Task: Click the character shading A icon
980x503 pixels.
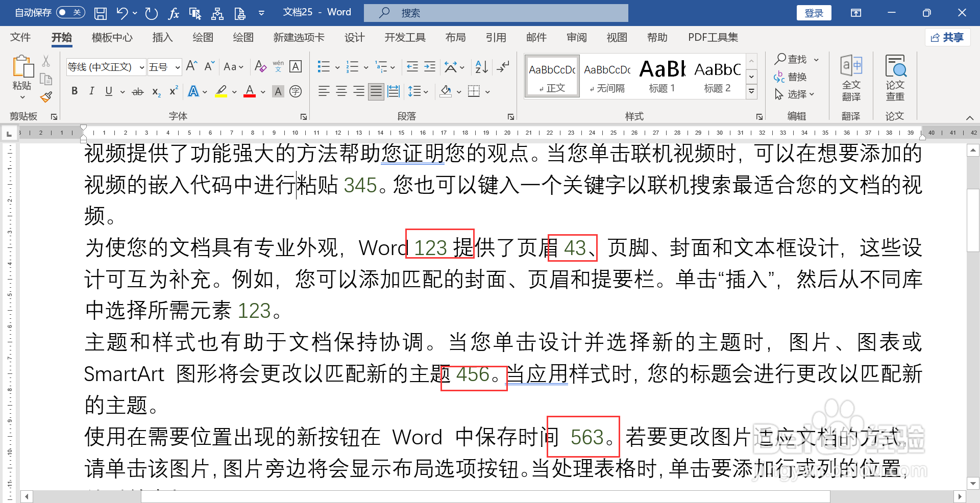Action: coord(278,91)
